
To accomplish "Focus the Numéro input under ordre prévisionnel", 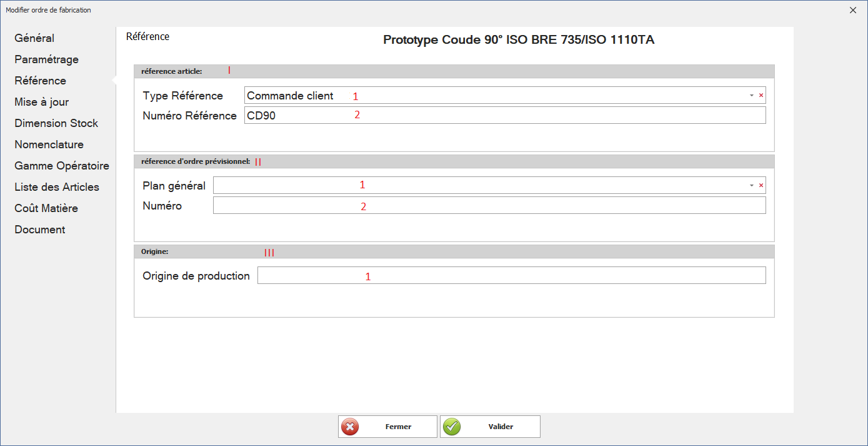I will 489,206.
